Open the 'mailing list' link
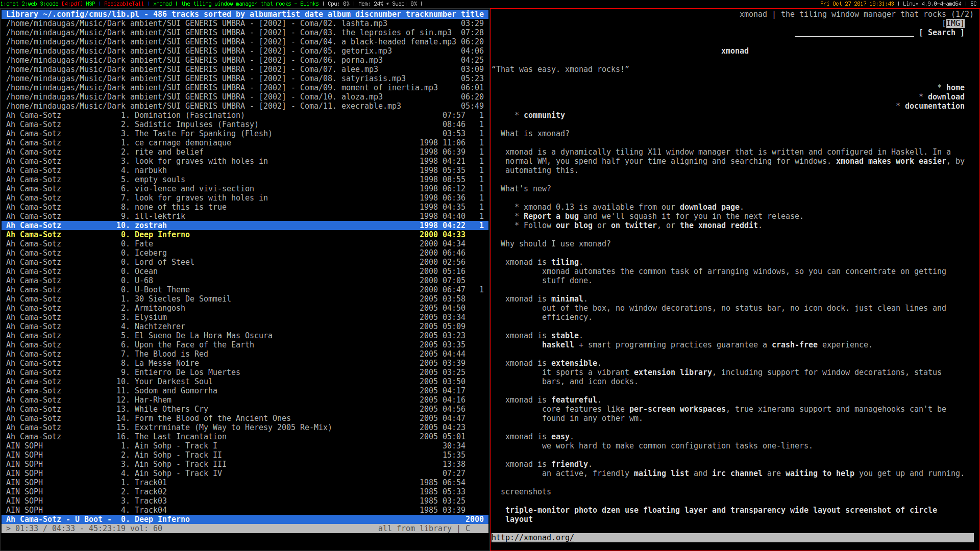The width and height of the screenshot is (980, 551). pos(661,473)
